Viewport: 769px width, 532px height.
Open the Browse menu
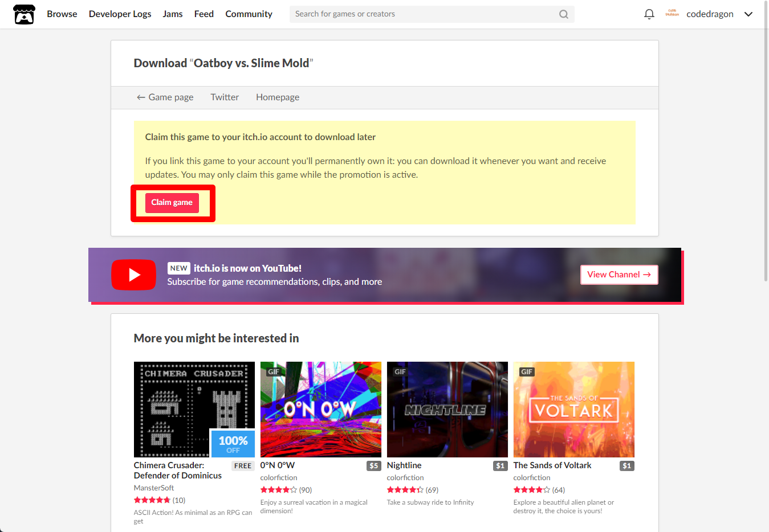(62, 14)
